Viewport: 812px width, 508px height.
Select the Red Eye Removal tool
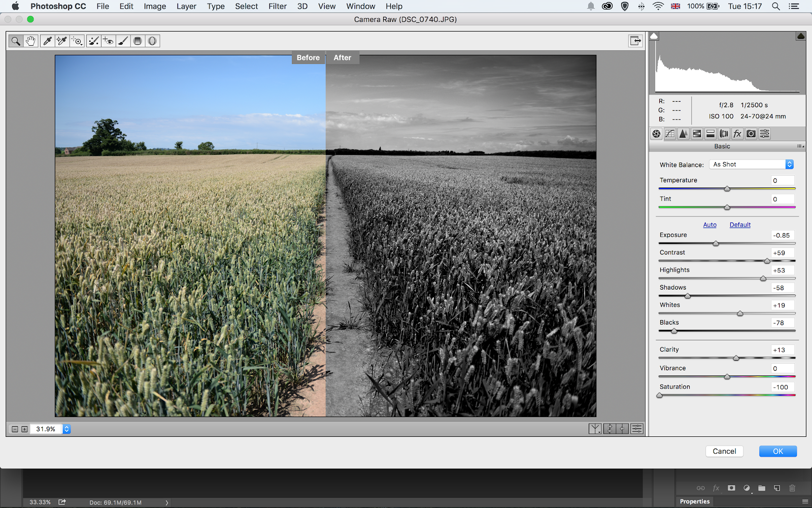click(108, 41)
